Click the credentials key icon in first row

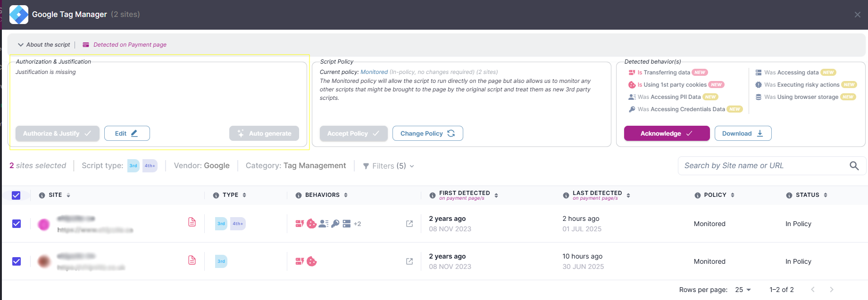pos(335,224)
